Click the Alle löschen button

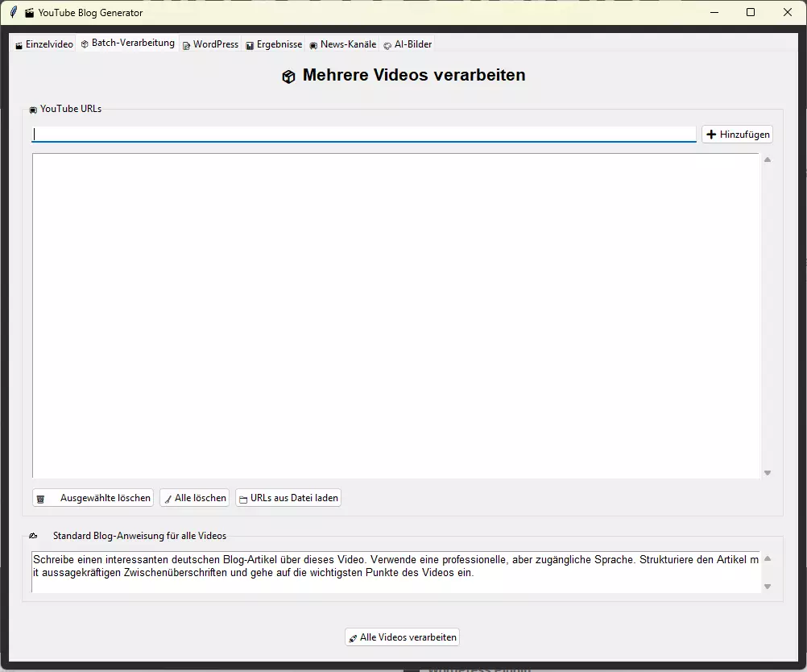tap(195, 498)
